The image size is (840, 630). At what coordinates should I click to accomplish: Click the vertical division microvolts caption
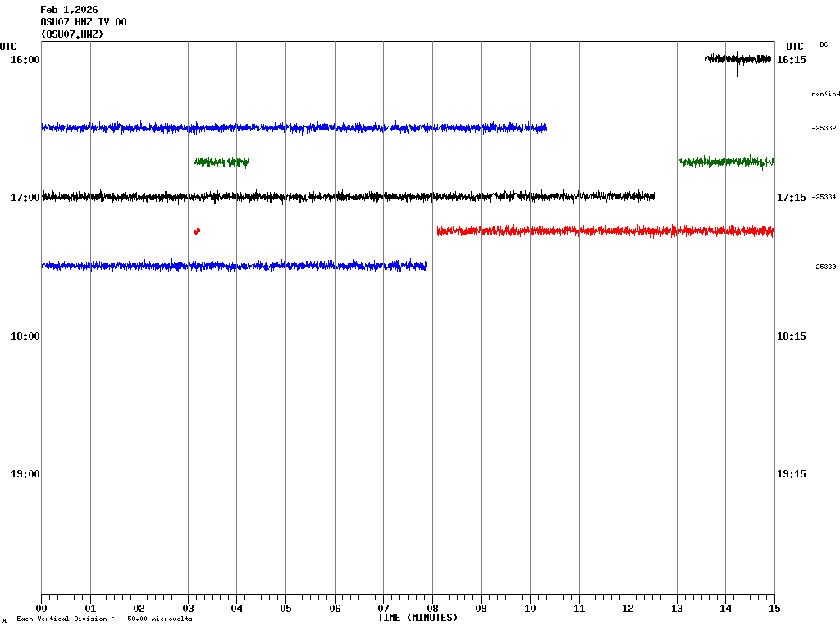point(104,619)
